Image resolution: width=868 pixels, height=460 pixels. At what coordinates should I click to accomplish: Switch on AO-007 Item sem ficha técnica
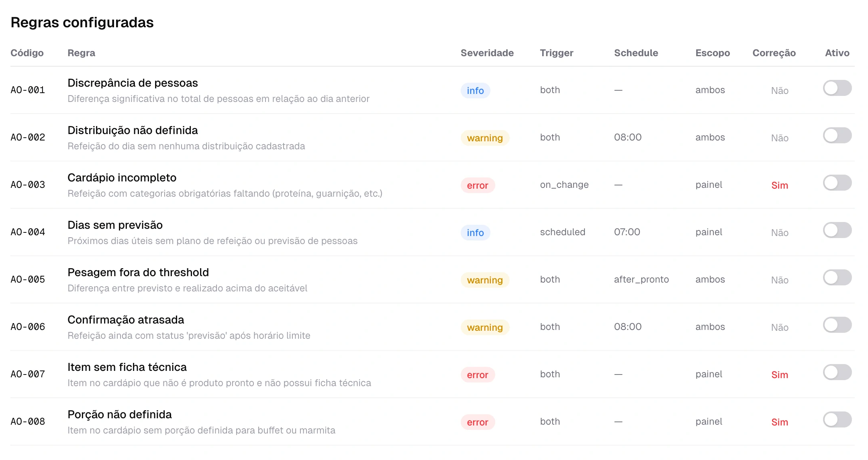(837, 372)
